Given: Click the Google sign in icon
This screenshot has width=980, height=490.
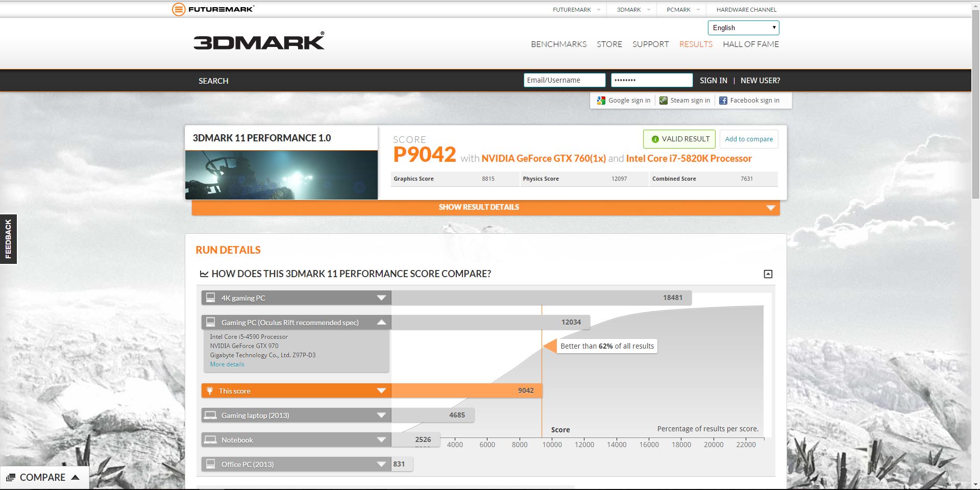Looking at the screenshot, I should click(601, 101).
